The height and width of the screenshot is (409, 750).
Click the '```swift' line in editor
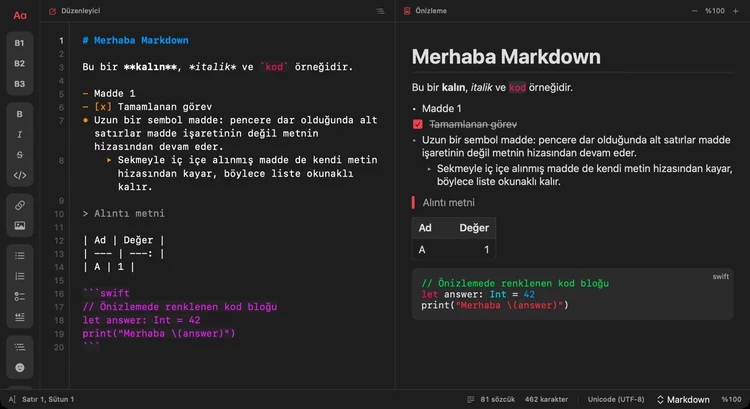click(x=106, y=293)
